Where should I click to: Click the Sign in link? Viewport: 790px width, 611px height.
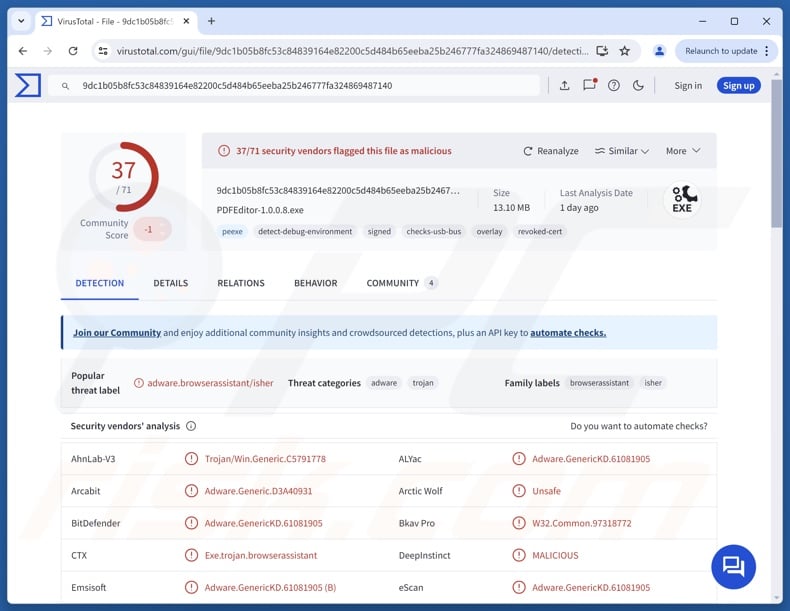688,86
